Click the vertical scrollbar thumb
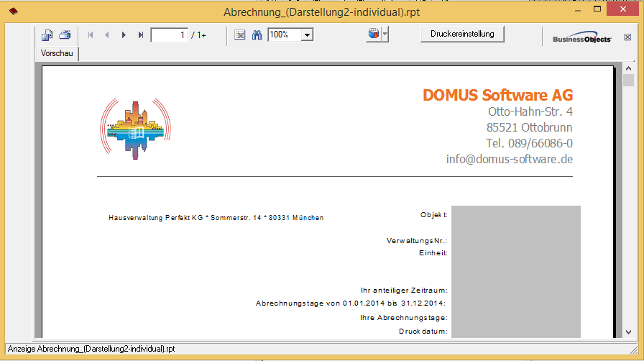The width and height of the screenshot is (644, 361). coord(628,80)
